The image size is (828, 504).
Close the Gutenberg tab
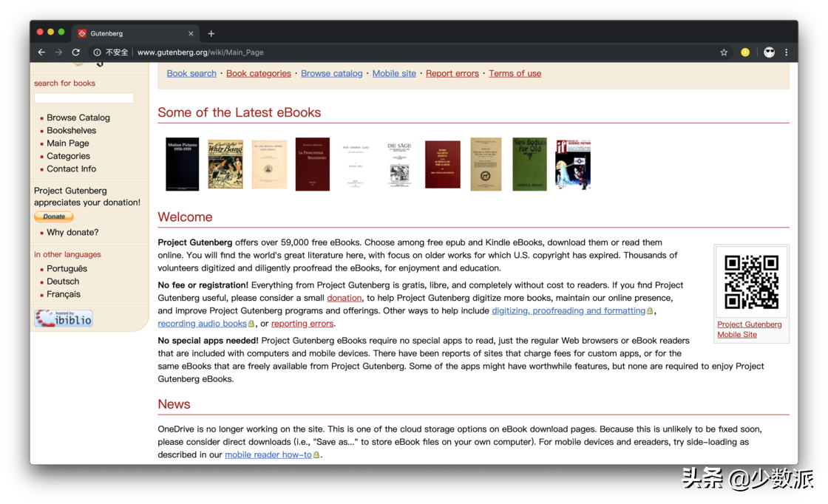(191, 33)
